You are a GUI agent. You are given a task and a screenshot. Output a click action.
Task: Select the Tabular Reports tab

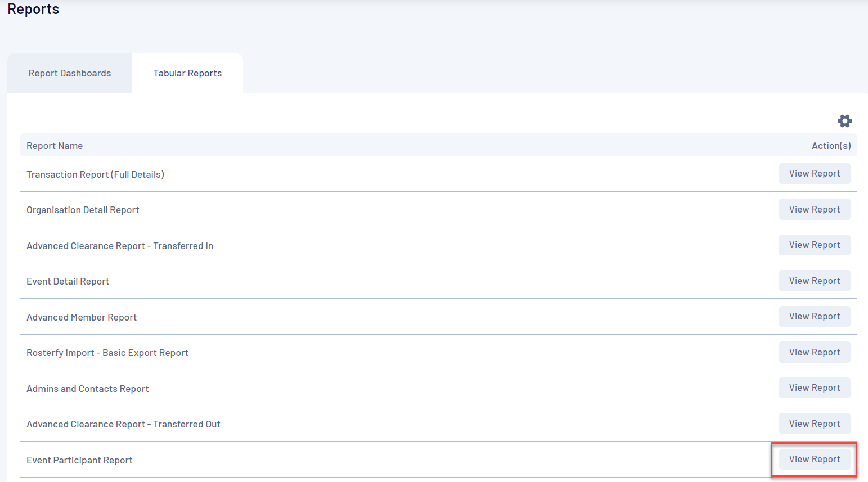click(187, 73)
